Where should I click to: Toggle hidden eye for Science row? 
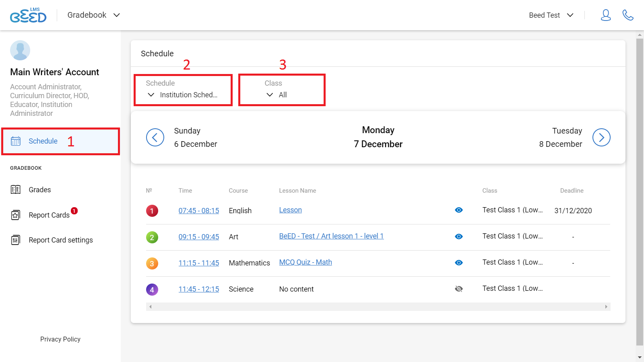(459, 289)
